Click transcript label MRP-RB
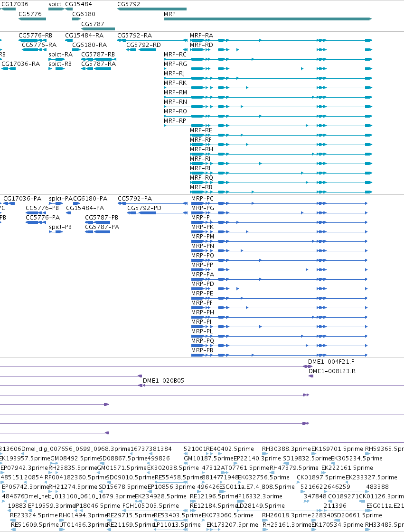The height and width of the screenshot is (532, 404). [201, 187]
